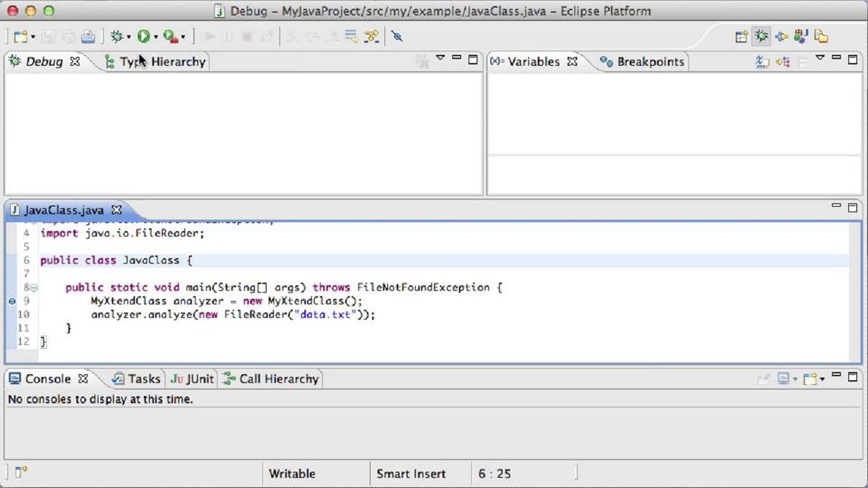Screen dimensions: 868x488
Task: Click the Debug bug toolbar icon
Action: click(117, 37)
